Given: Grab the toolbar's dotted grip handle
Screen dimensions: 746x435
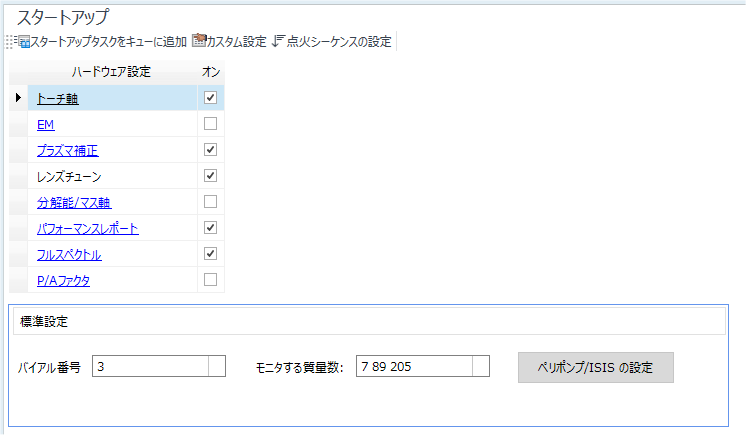Looking at the screenshot, I should 9,42.
